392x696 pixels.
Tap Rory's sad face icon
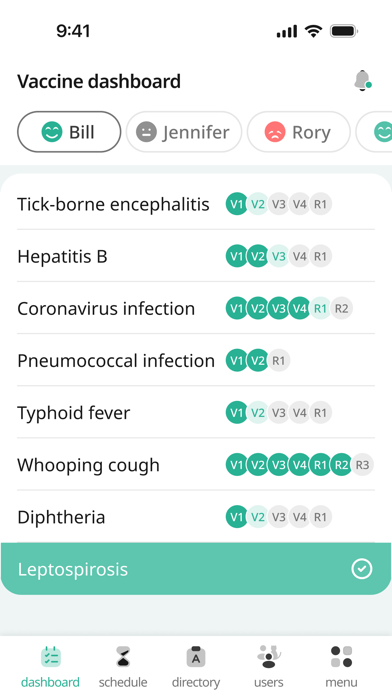coord(275,132)
